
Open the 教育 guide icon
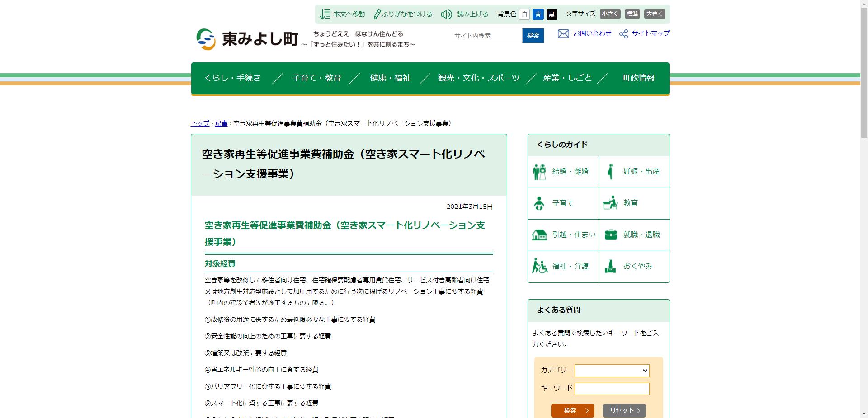(x=610, y=203)
